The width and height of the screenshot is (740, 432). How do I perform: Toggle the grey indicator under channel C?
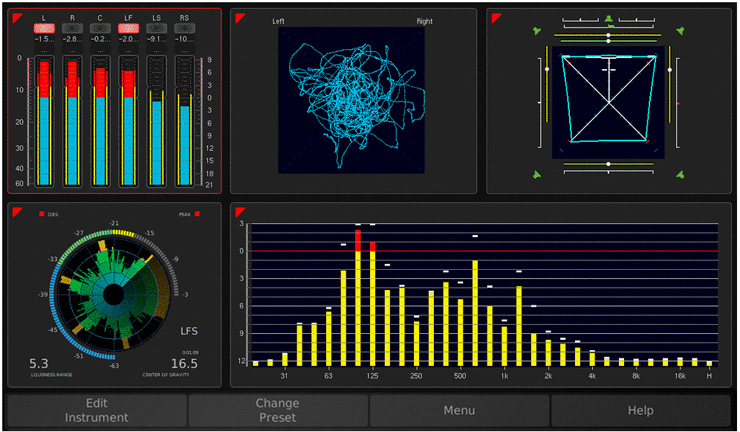[100, 28]
